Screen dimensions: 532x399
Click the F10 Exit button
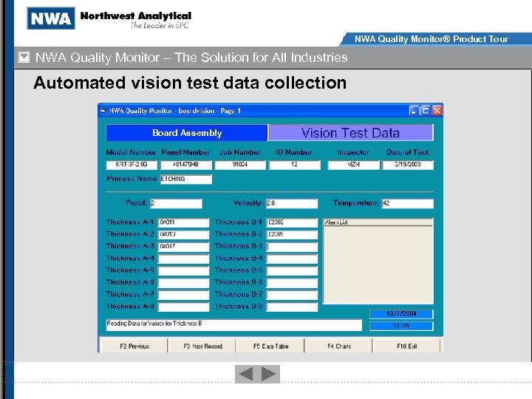407,346
